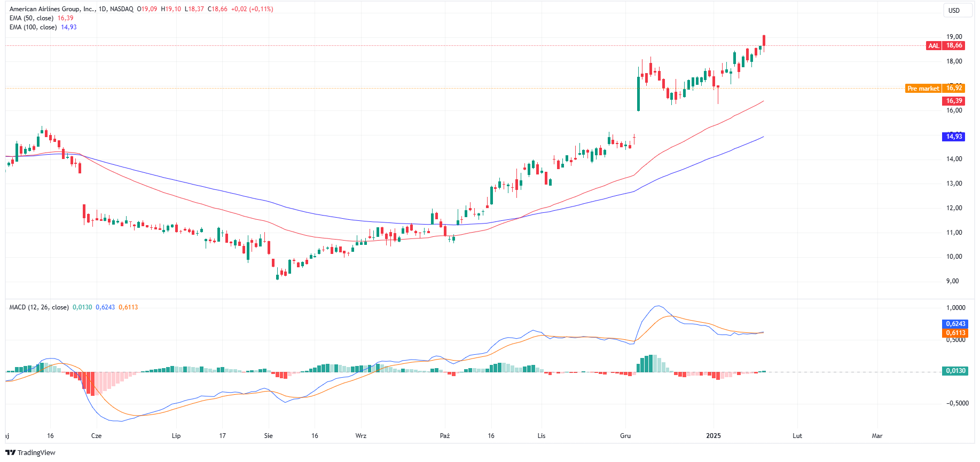The image size is (980, 462).
Task: Click the TradingView logo
Action: point(30,452)
